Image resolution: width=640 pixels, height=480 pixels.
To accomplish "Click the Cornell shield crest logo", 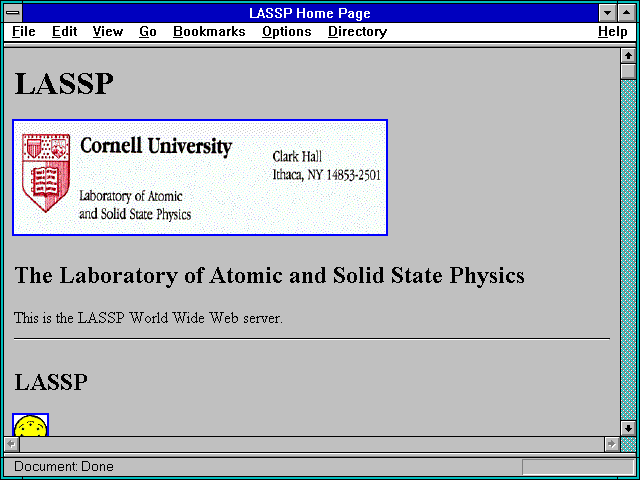I will [46, 173].
